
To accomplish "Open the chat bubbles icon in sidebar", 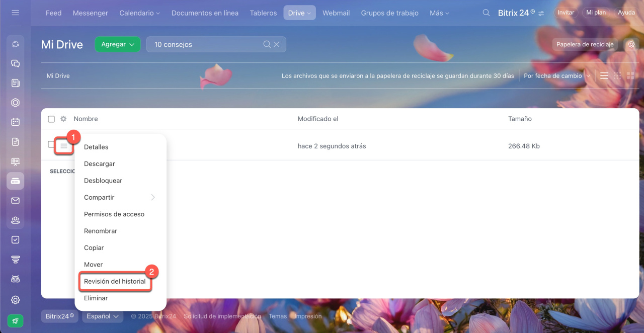I will point(15,64).
